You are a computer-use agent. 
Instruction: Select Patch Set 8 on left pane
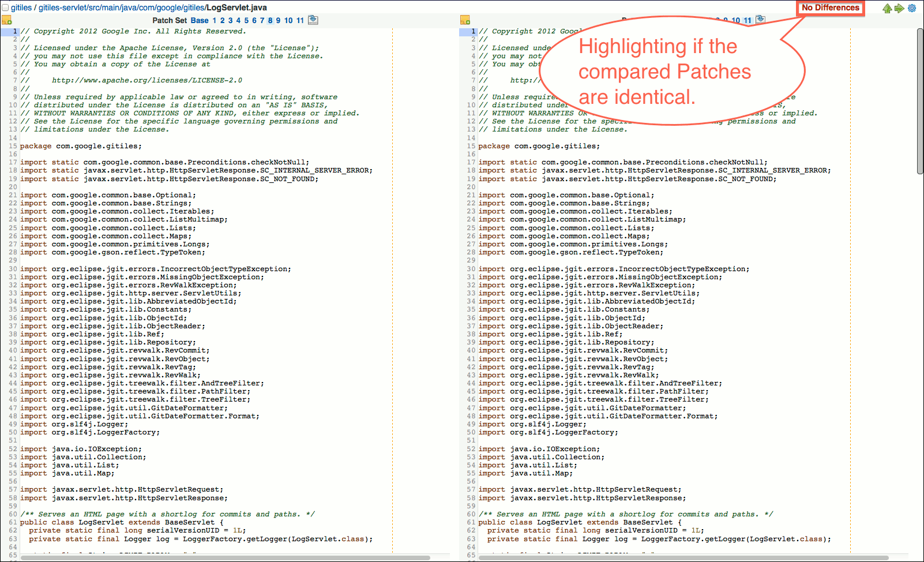(x=269, y=20)
